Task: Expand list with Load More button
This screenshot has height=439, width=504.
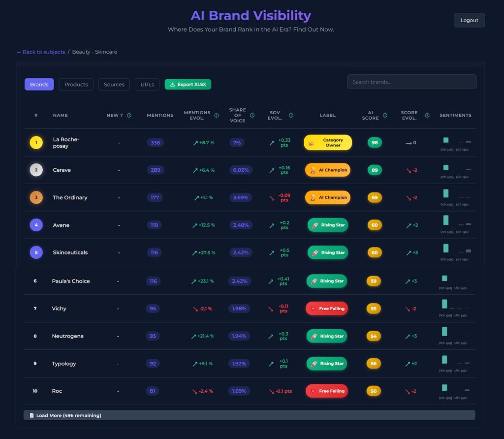Action: [249, 415]
